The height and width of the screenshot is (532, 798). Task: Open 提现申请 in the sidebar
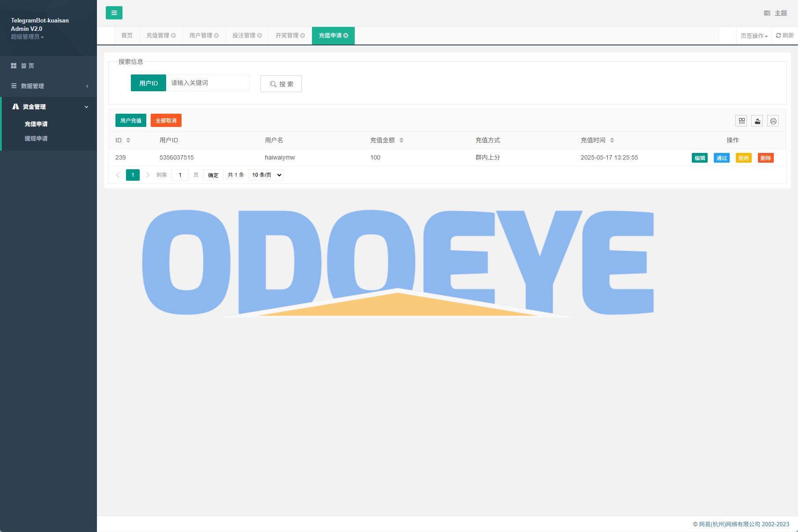(36, 138)
